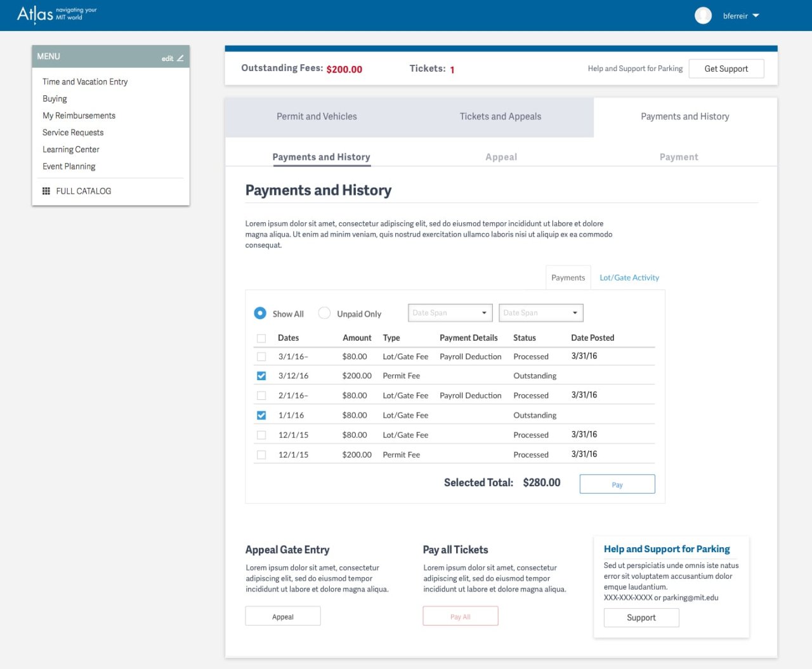Check the 2/1/16 Lot/Gate Fee row
Image resolution: width=812 pixels, height=669 pixels.
pyautogui.click(x=261, y=395)
